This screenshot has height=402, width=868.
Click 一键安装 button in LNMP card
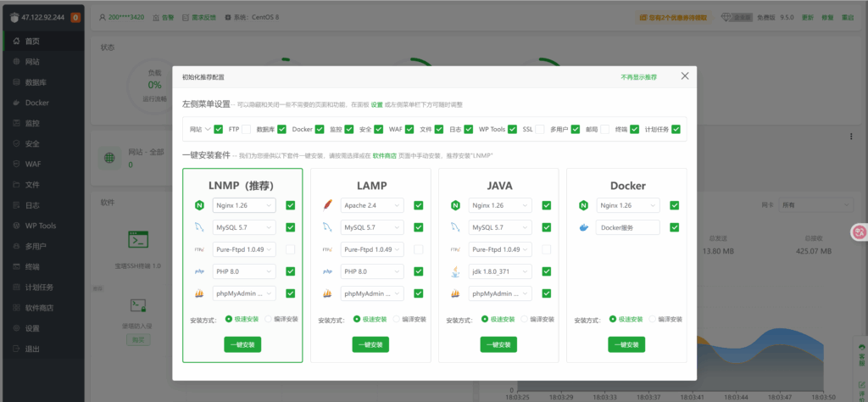tap(242, 344)
